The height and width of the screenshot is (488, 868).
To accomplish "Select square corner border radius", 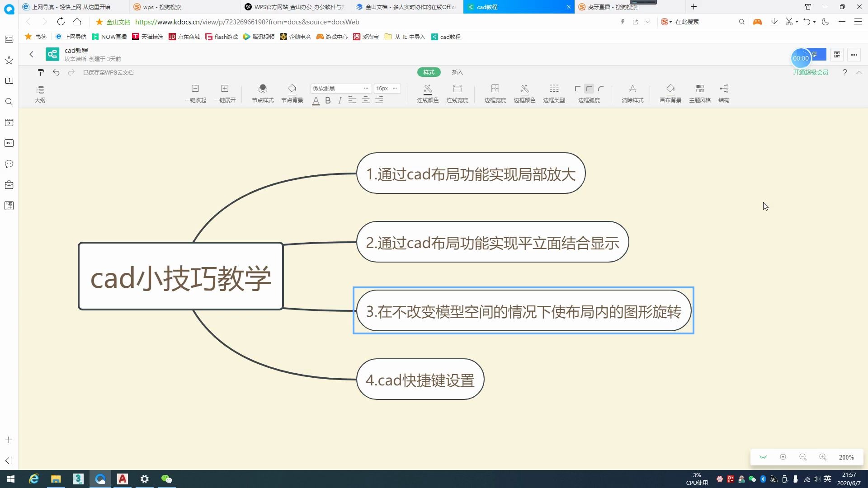I will tap(577, 89).
